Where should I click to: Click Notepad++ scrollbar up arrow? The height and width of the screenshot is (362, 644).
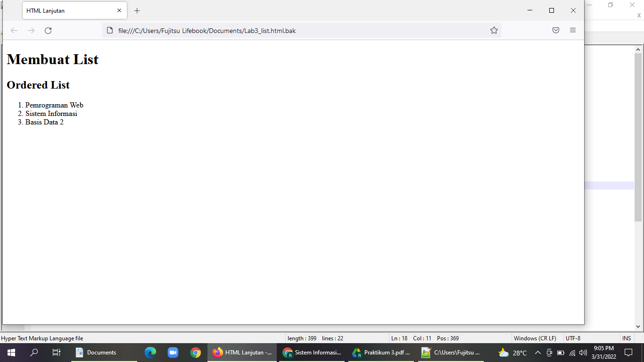(638, 49)
